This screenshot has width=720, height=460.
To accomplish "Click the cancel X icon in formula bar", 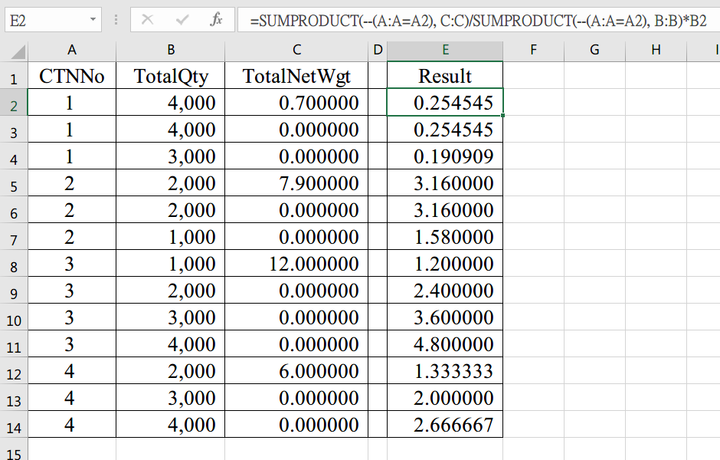I will click(147, 20).
